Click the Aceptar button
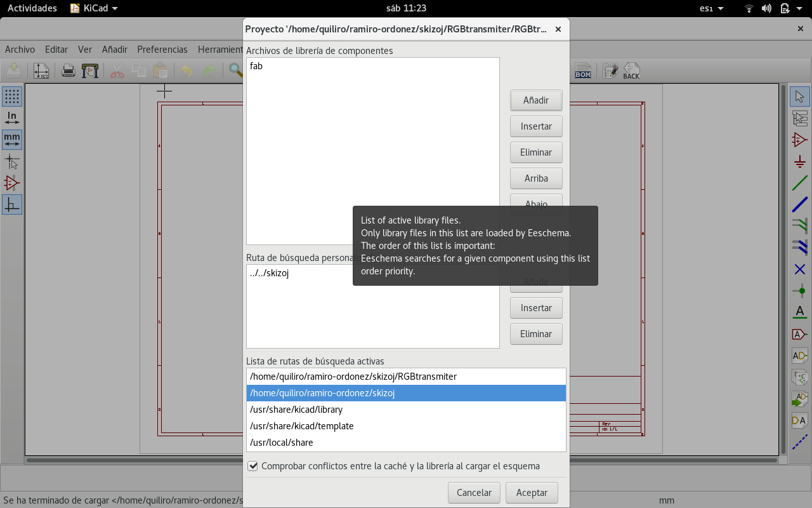Image resolution: width=812 pixels, height=508 pixels. click(x=532, y=493)
